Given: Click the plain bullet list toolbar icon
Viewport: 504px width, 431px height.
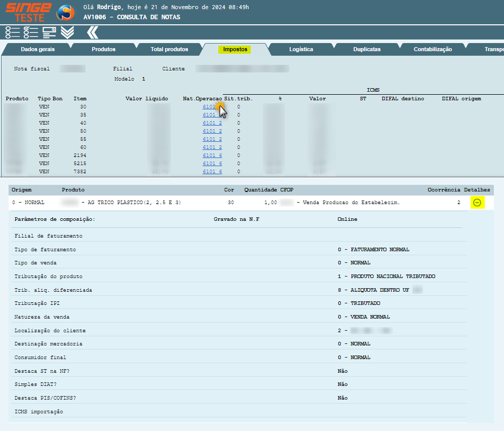Looking at the screenshot, I should click(x=13, y=32).
